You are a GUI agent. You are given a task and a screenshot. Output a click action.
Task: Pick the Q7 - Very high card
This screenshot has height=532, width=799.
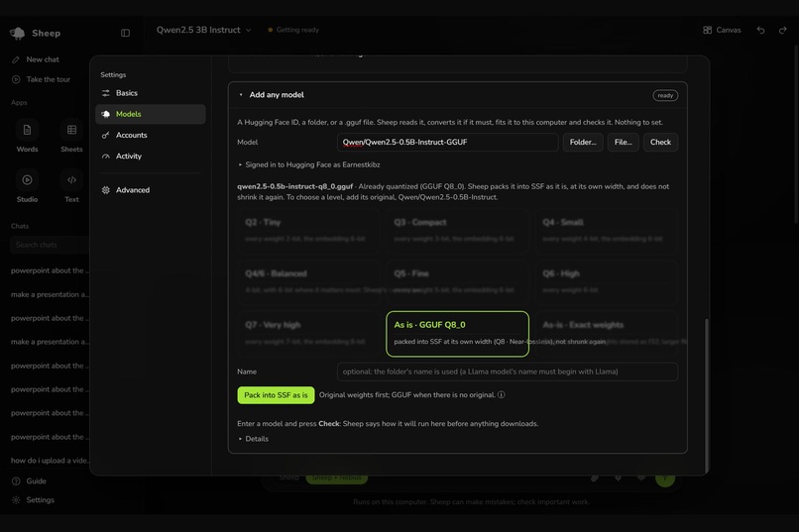click(x=308, y=334)
